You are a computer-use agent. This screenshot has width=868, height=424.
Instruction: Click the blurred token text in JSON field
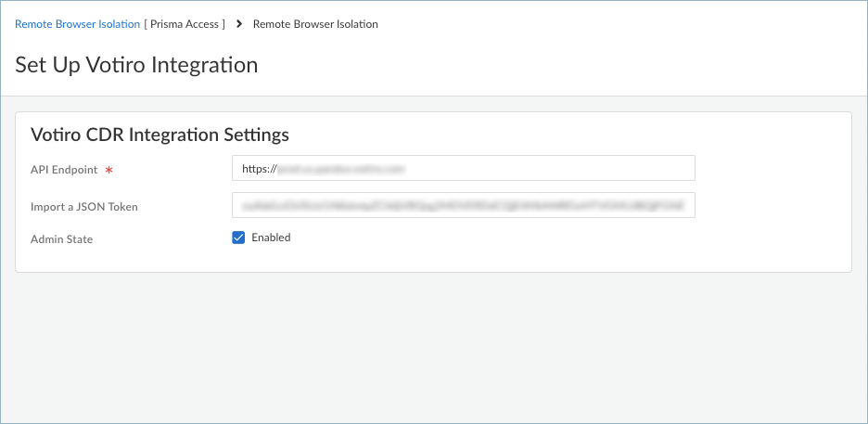[x=462, y=206]
